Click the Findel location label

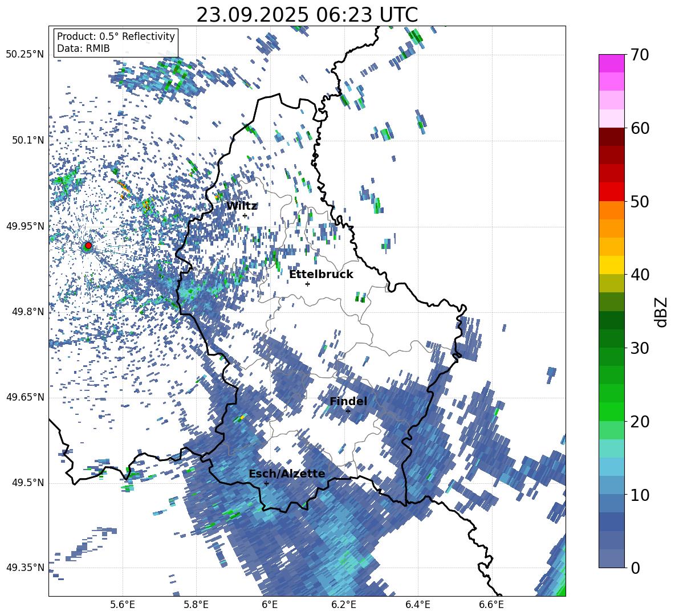(x=348, y=401)
